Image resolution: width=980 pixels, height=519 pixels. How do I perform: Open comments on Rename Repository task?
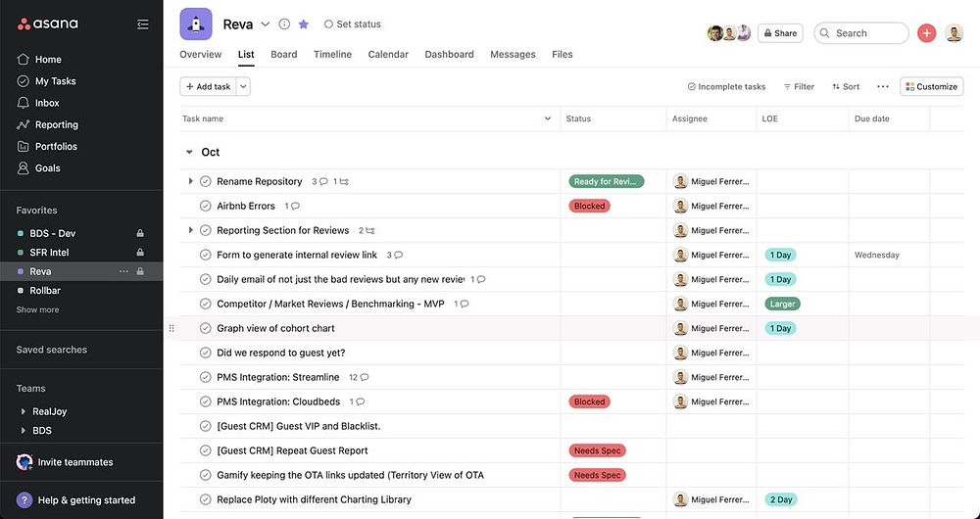point(319,182)
